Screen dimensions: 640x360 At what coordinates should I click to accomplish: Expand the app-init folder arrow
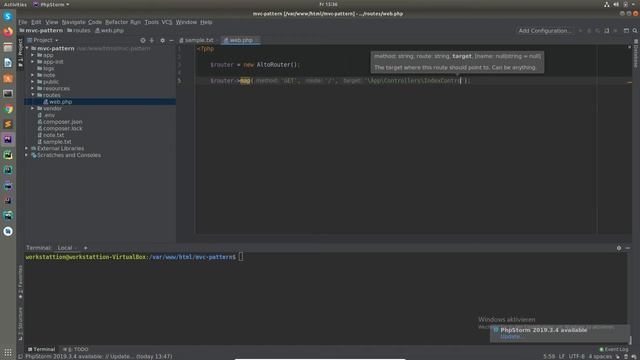pos(33,62)
